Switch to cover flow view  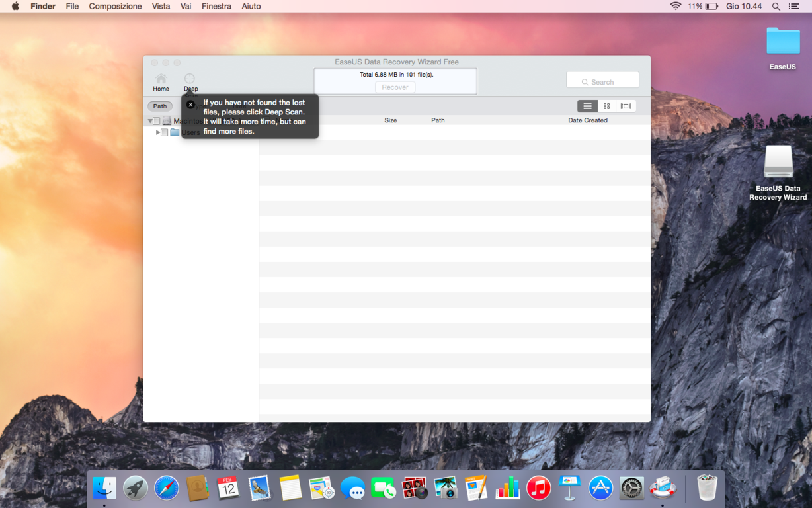pos(626,106)
